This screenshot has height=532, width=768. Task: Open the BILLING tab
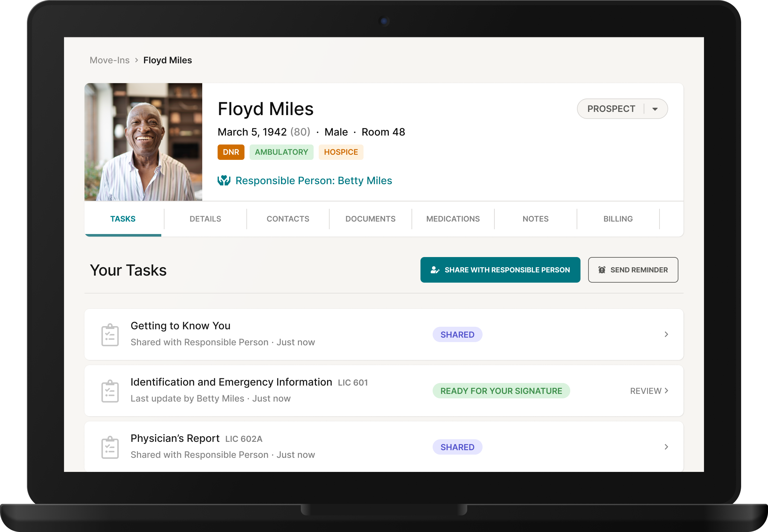click(x=618, y=219)
